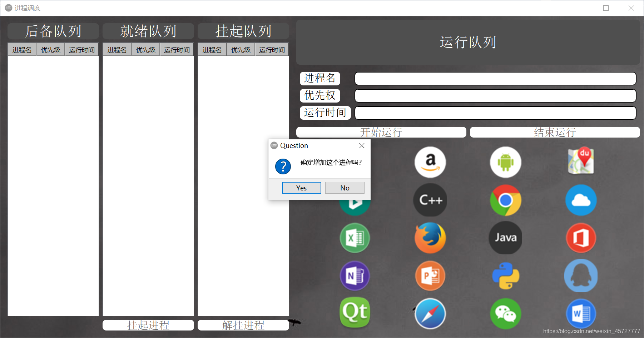
Task: Click the Firefox icon
Action: click(x=430, y=238)
